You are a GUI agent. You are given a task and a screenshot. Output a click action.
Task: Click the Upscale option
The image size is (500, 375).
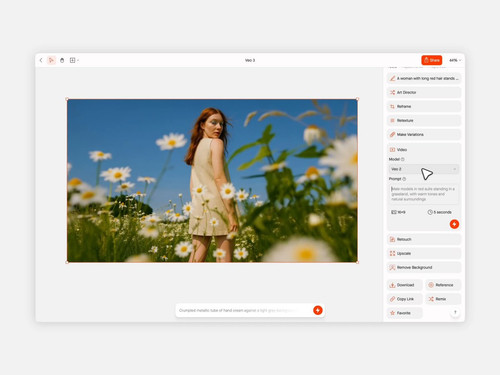coord(424,253)
